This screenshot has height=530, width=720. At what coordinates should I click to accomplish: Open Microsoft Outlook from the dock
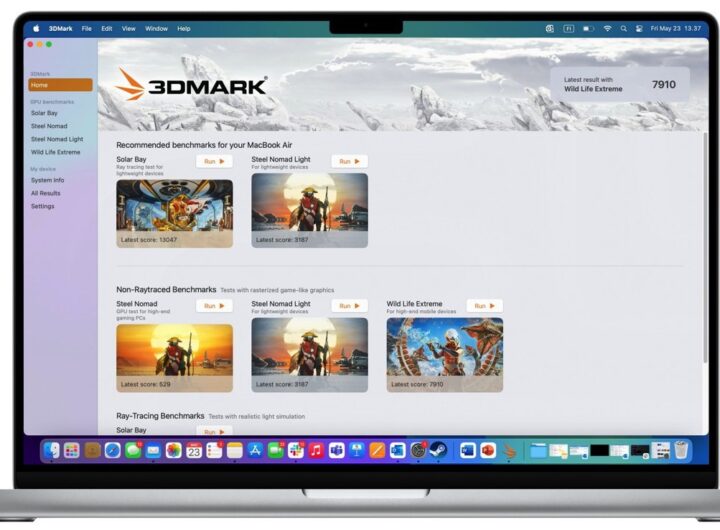click(398, 451)
